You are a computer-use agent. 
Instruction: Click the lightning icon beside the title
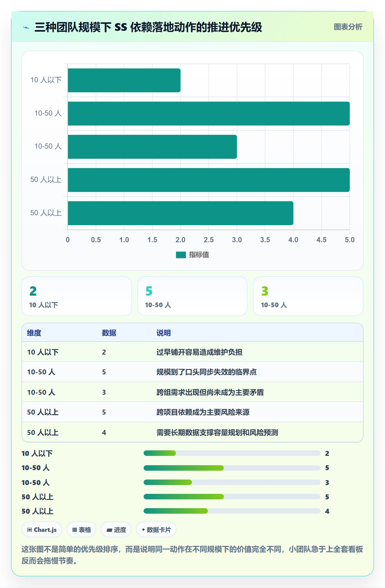[26, 28]
